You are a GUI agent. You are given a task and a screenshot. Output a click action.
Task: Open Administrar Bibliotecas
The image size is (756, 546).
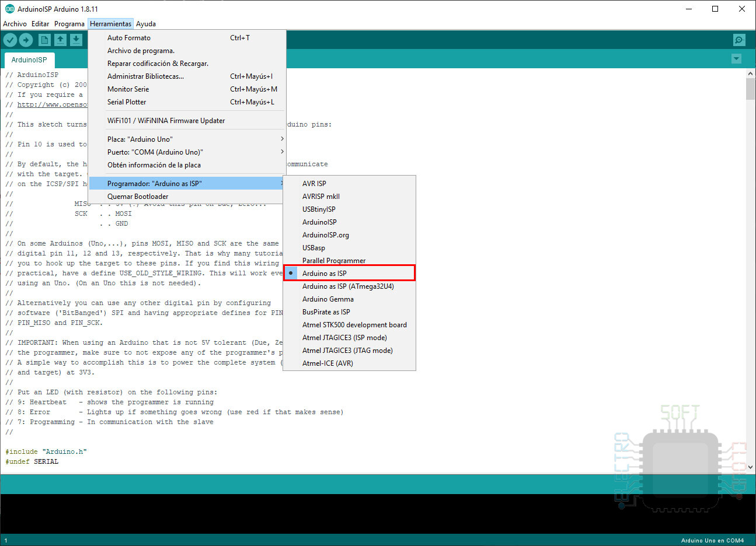pyautogui.click(x=187, y=76)
